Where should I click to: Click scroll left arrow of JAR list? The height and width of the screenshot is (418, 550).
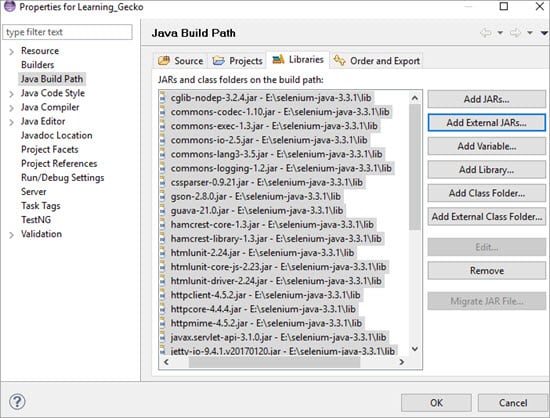(x=166, y=362)
